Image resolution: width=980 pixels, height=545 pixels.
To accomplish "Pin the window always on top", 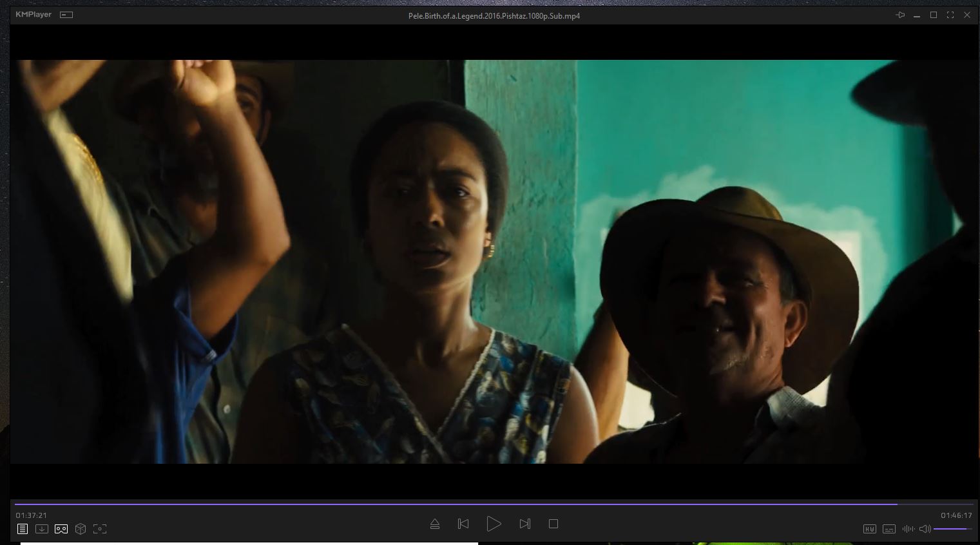I will coord(900,15).
